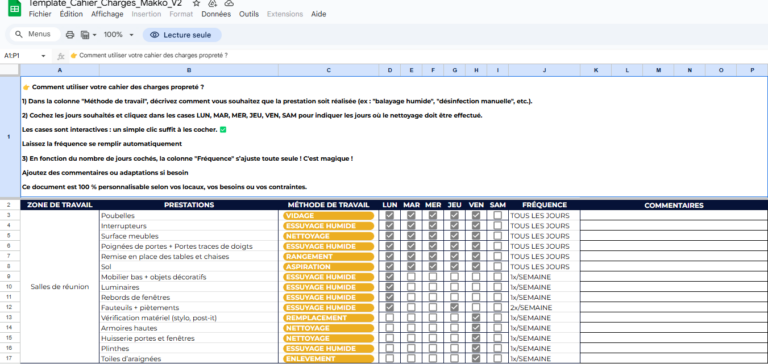The width and height of the screenshot is (768, 364).
Task: Open the NETTOYAGE chip for Surface meubles
Action: click(x=328, y=236)
